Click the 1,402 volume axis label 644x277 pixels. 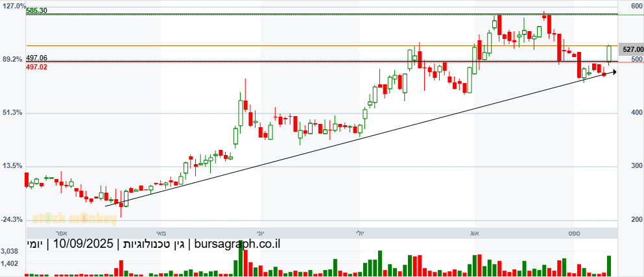10,263
